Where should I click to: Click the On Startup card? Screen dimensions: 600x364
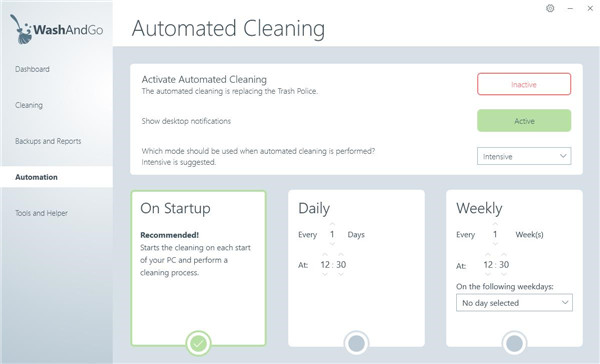tap(198, 268)
